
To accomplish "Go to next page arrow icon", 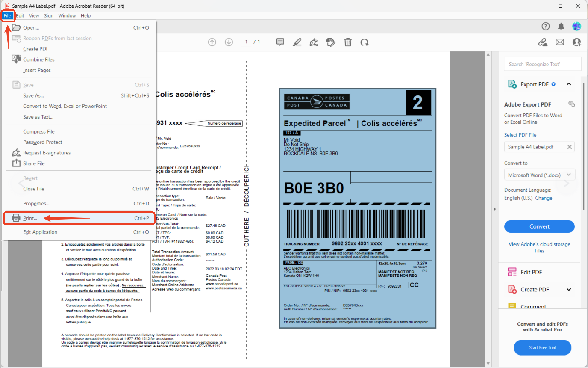I will [229, 42].
